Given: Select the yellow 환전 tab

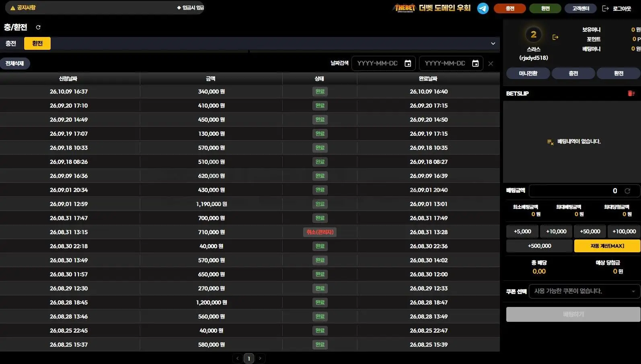Looking at the screenshot, I should (x=37, y=43).
